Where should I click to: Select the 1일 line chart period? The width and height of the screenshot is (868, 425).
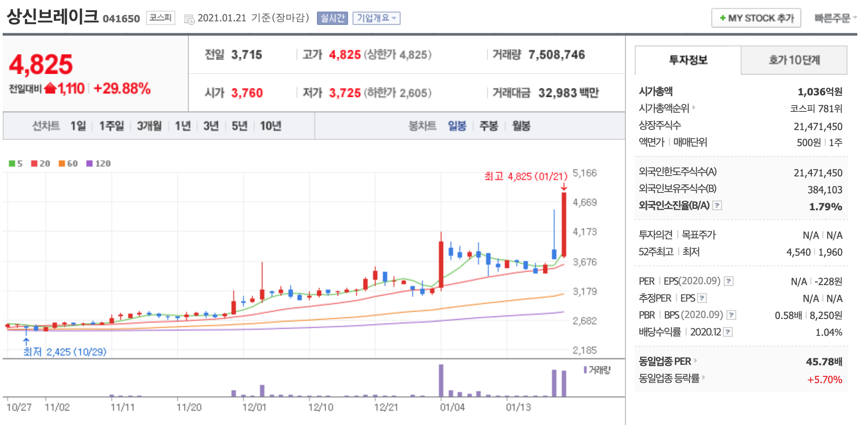tap(78, 126)
